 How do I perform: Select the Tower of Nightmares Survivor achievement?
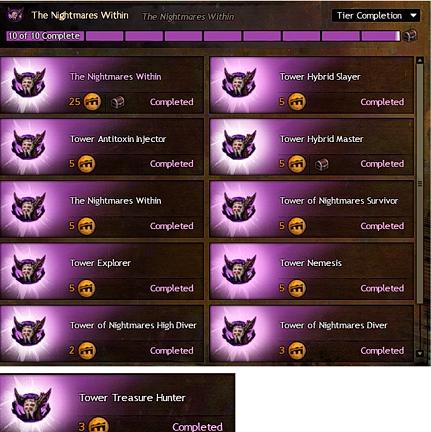[312, 209]
